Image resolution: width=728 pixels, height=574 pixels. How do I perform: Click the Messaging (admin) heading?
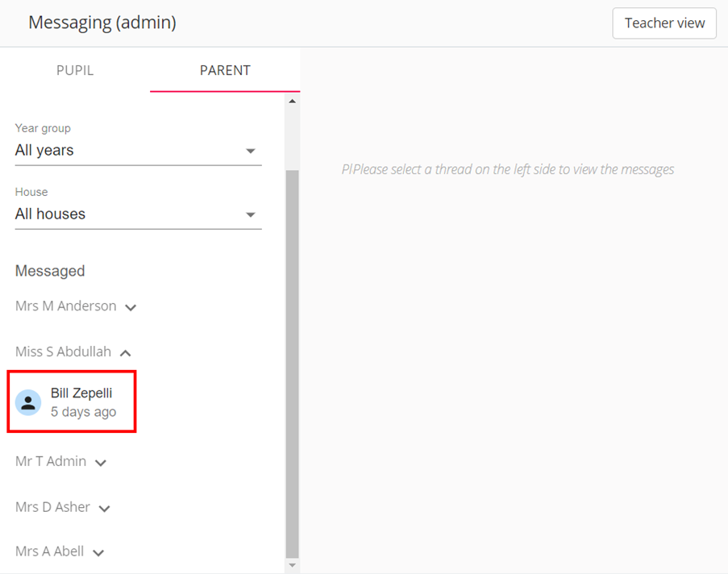102,23
